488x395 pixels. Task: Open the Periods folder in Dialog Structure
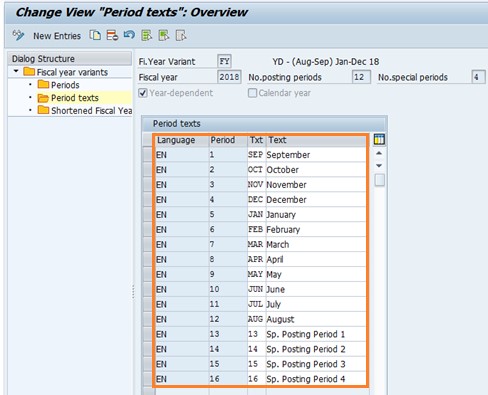(65, 85)
